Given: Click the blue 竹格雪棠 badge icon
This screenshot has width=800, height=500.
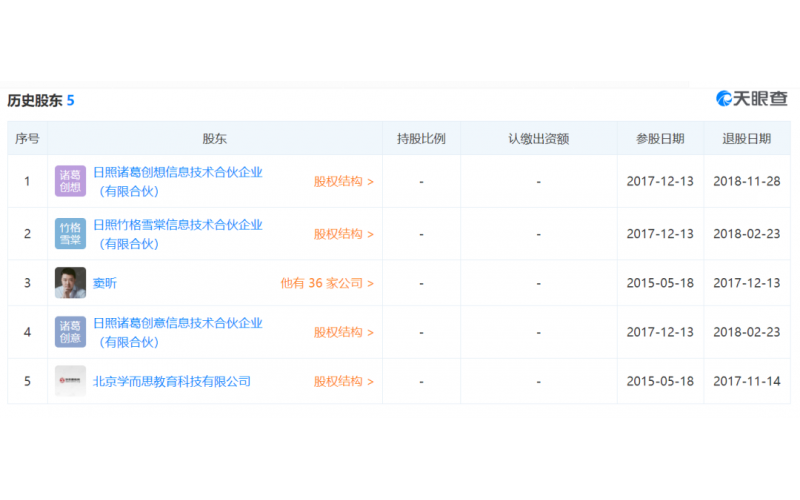Looking at the screenshot, I should coord(70,234).
